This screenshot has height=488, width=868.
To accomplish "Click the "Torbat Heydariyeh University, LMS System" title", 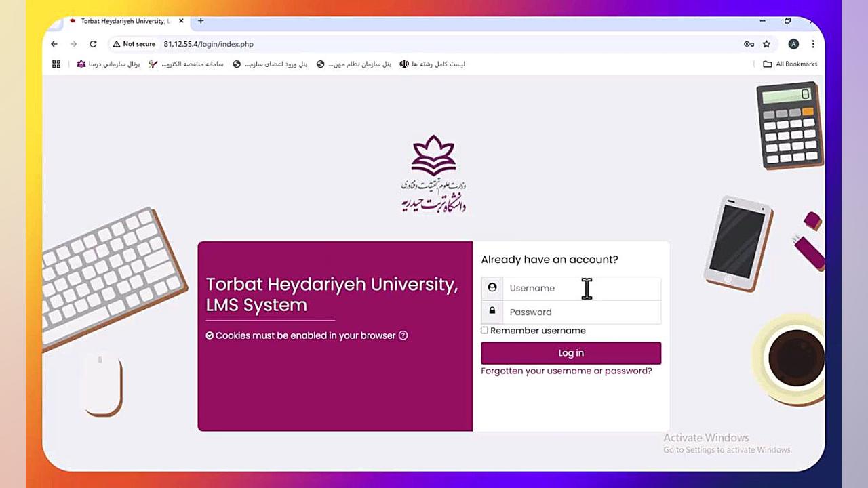I will point(332,294).
